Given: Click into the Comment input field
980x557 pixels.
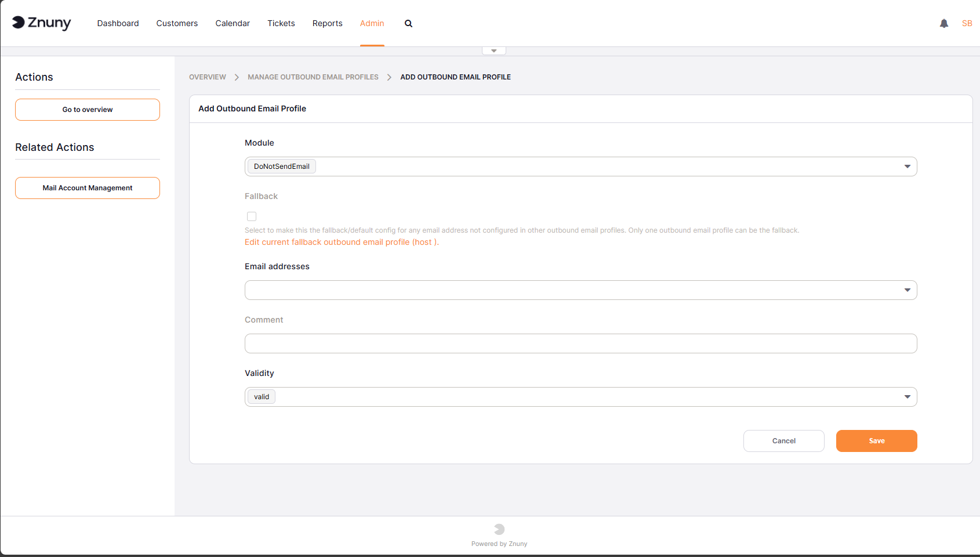Looking at the screenshot, I should point(580,343).
